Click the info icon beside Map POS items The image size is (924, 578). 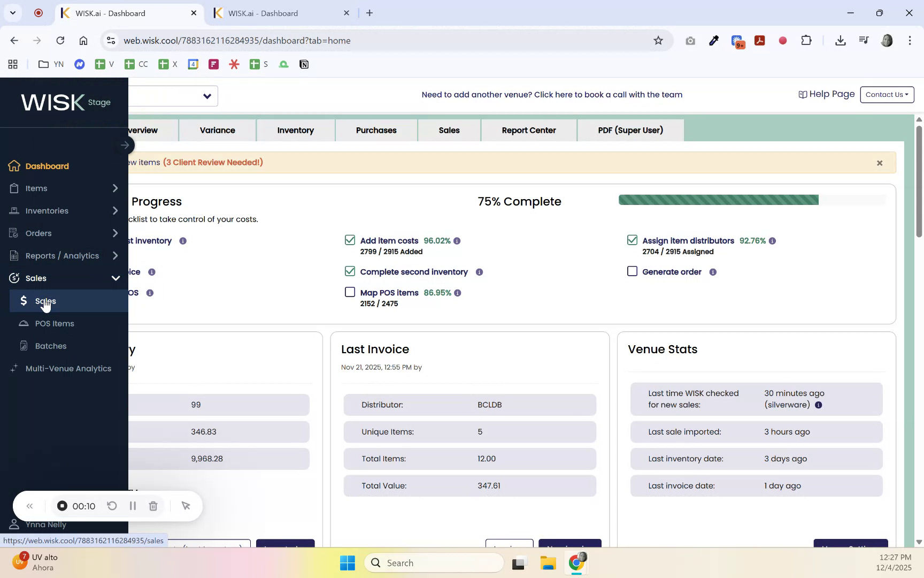point(457,293)
